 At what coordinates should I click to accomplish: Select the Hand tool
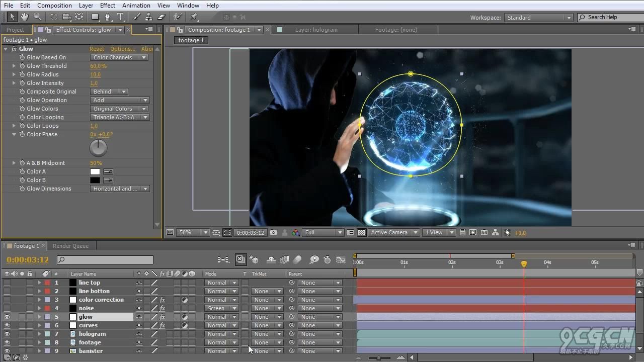pos(25,17)
